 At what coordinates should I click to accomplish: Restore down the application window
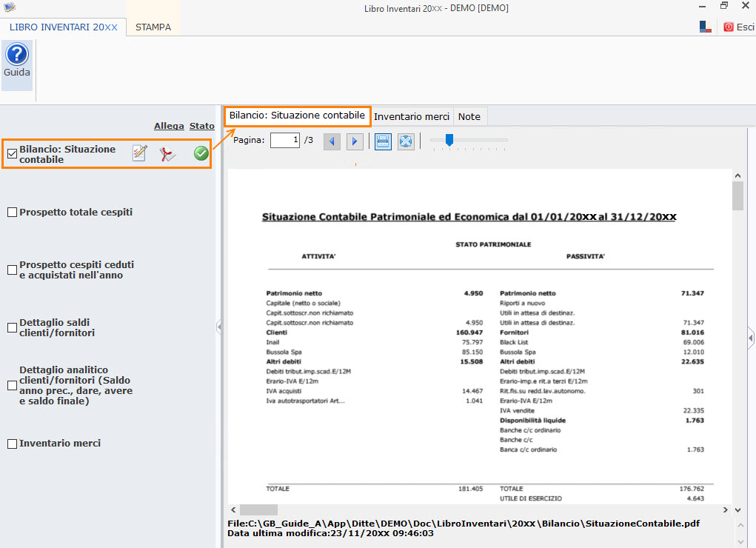pos(723,6)
